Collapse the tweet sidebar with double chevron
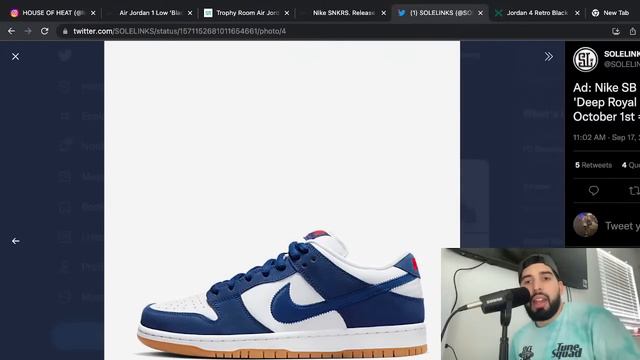 pos(549,57)
